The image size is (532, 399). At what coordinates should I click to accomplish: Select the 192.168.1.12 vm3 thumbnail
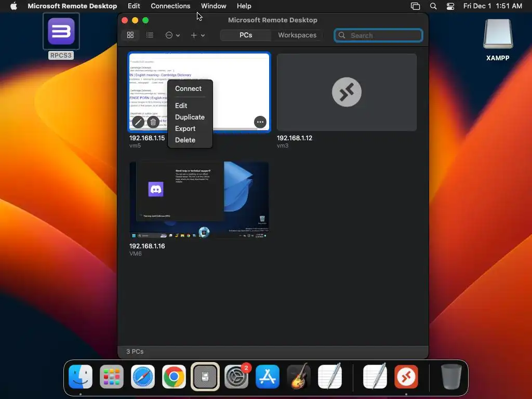(347, 92)
